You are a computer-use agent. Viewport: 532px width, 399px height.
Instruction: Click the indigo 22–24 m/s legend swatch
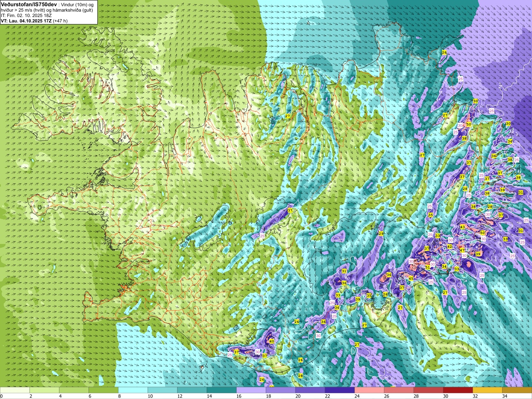tap(340, 390)
